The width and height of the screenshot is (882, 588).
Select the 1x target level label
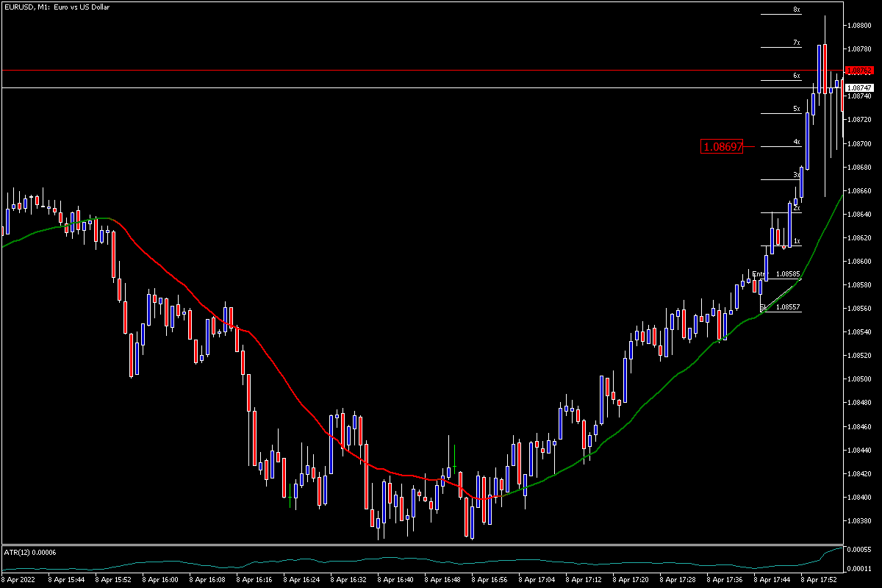[x=797, y=241]
